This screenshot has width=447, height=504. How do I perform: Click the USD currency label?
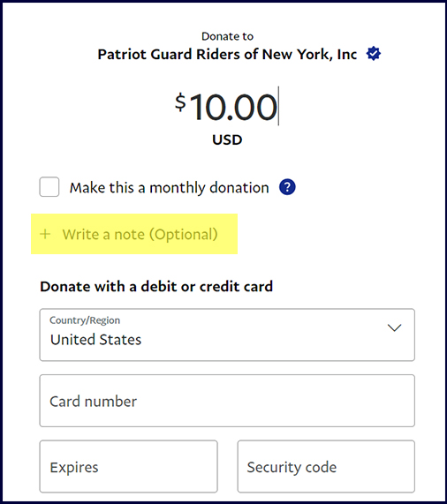227,139
